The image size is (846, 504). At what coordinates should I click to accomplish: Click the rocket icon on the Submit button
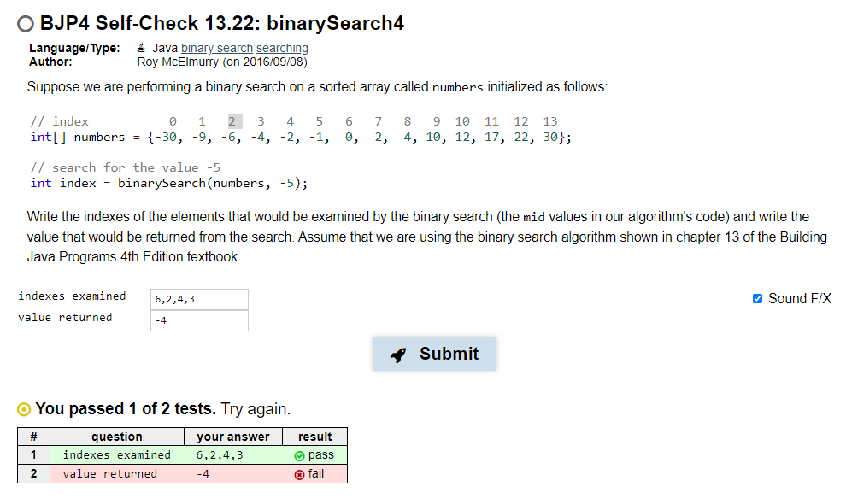click(x=398, y=354)
